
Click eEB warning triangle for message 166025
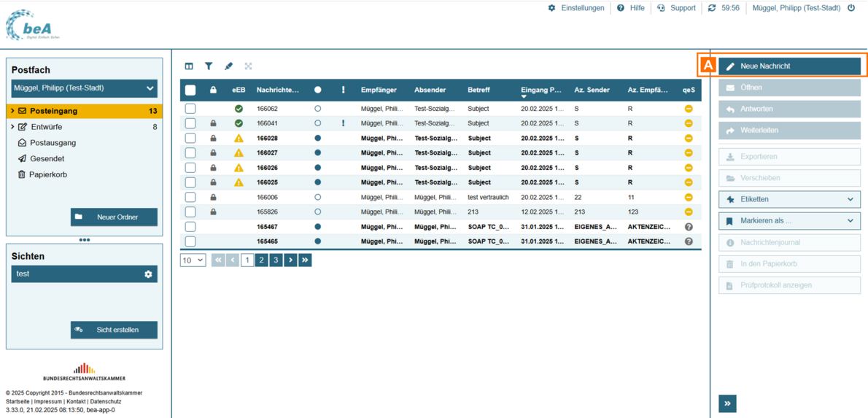pyautogui.click(x=239, y=182)
